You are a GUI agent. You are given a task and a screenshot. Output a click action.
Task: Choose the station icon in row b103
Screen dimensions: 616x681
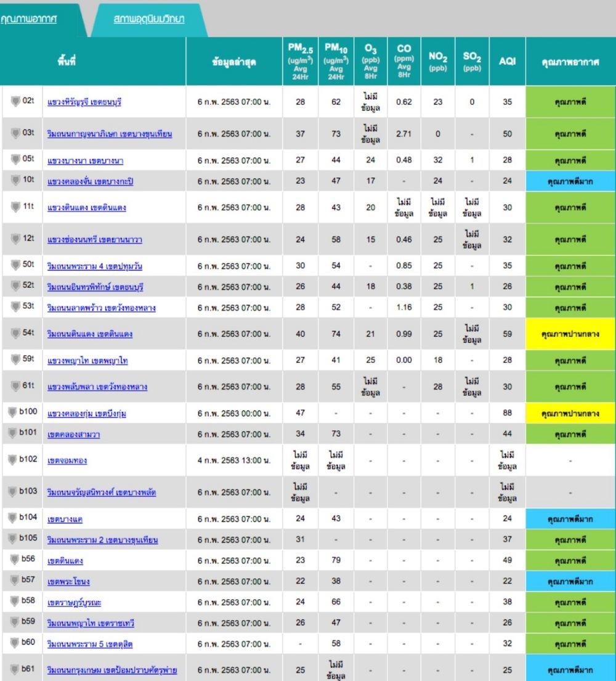12,492
